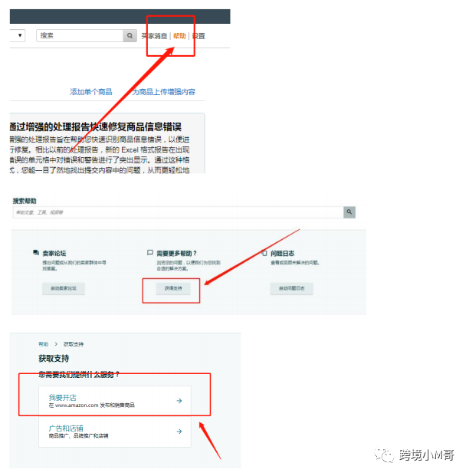Click the search magnifier button in top bar
Screen dimensions: 469x476
pyautogui.click(x=130, y=35)
